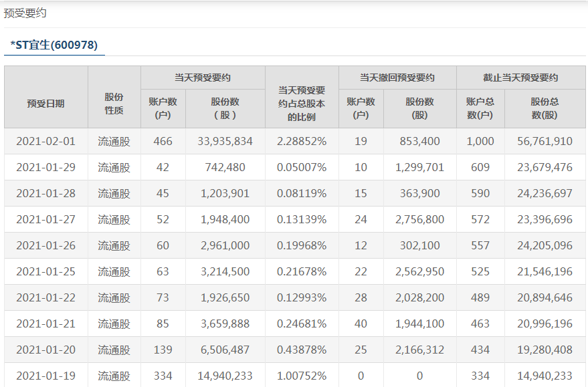This screenshot has width=588, height=387.
Task: Click share count 33,935,834
Action: click(225, 141)
